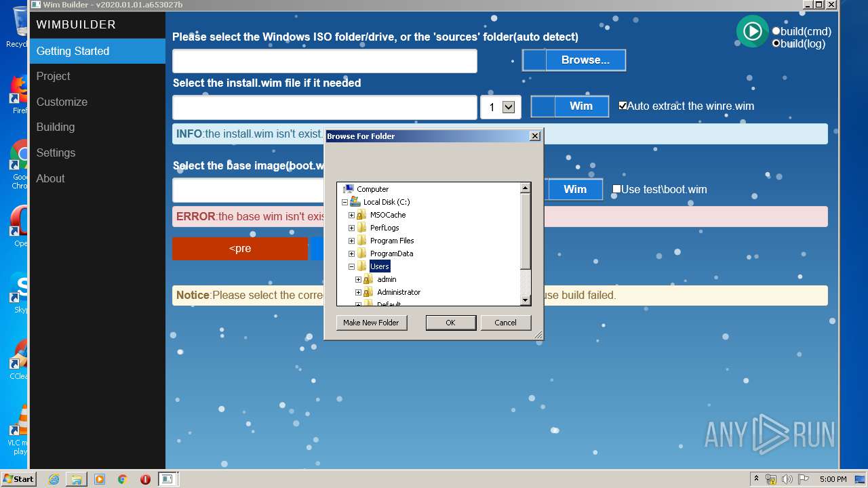The width and height of the screenshot is (868, 488).
Task: Open Google Chrome desktop shortcut
Action: (19, 165)
